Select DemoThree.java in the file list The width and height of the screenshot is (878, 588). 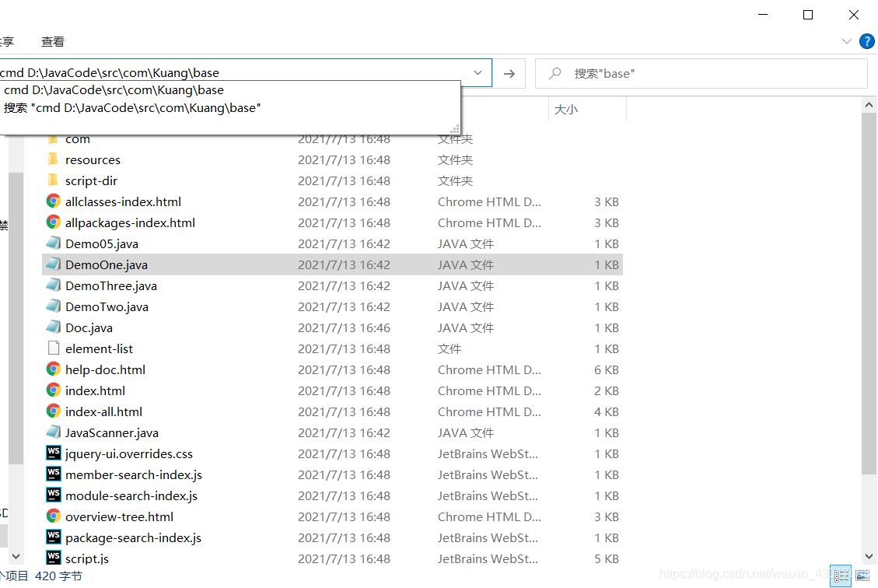[111, 285]
